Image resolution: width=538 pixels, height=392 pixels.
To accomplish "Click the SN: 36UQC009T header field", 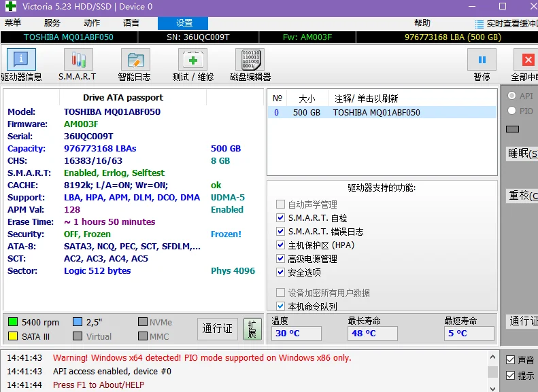I will point(198,37).
